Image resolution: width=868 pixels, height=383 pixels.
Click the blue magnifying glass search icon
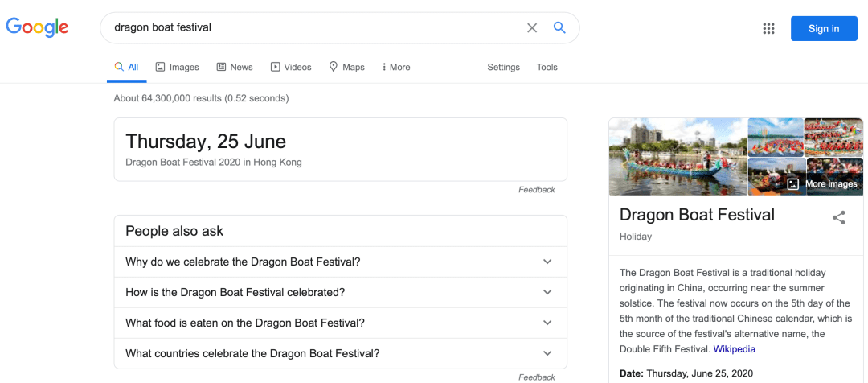[x=559, y=28]
